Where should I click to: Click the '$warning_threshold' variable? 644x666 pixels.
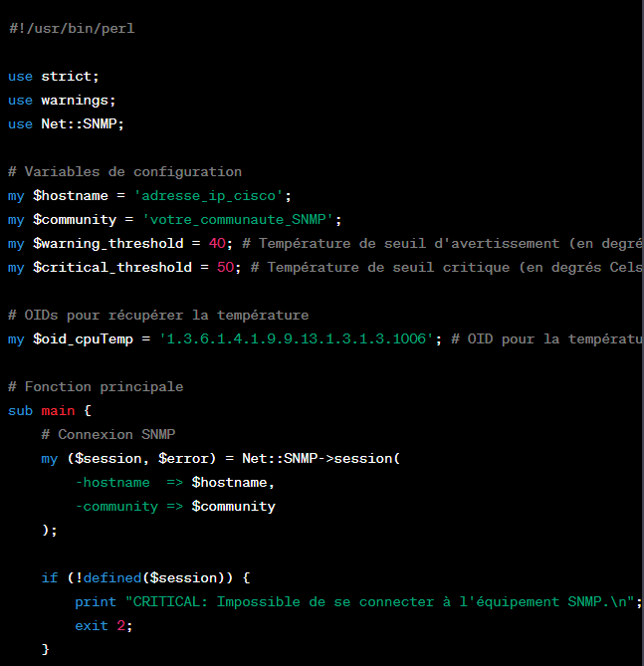pyautogui.click(x=108, y=243)
